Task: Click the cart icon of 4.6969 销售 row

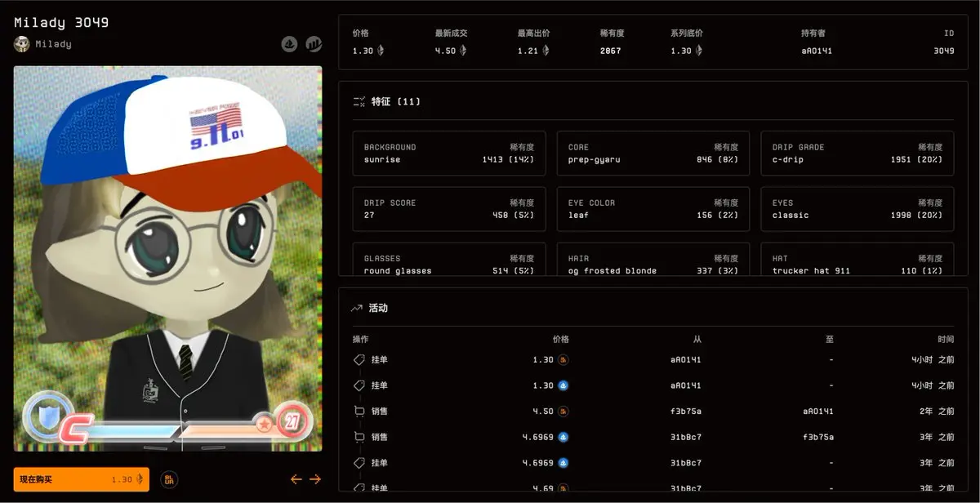Action: click(x=359, y=438)
